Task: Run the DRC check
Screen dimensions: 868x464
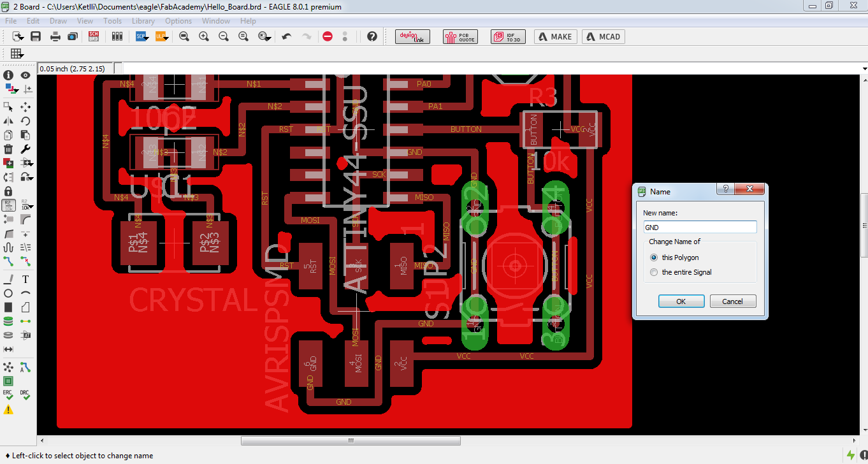Action: click(25, 395)
